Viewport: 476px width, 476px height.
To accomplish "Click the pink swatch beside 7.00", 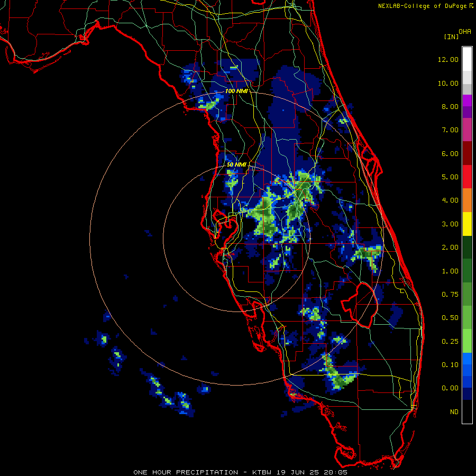I will tap(467, 130).
